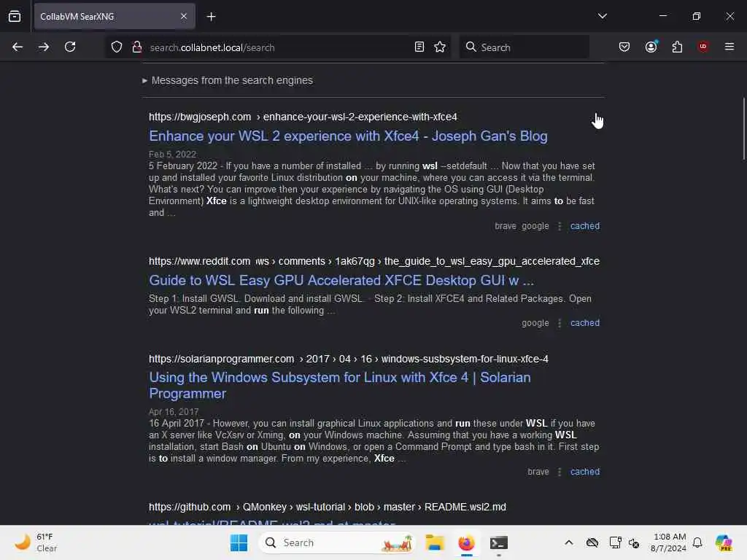This screenshot has width=747, height=560.
Task: Click the taskbar Search box
Action: pyautogui.click(x=337, y=542)
